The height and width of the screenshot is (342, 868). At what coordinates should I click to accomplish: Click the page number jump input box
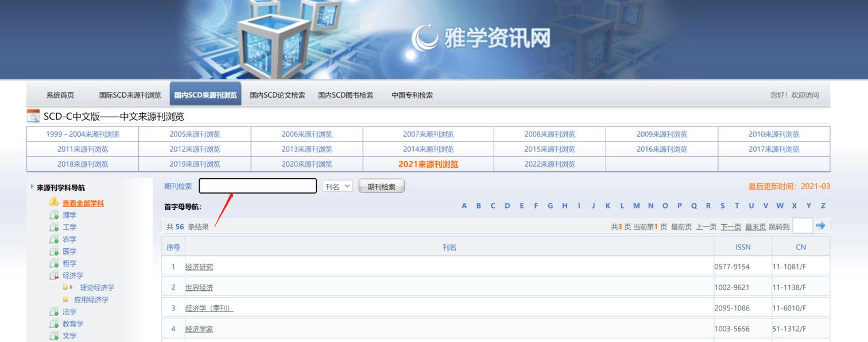tap(802, 226)
